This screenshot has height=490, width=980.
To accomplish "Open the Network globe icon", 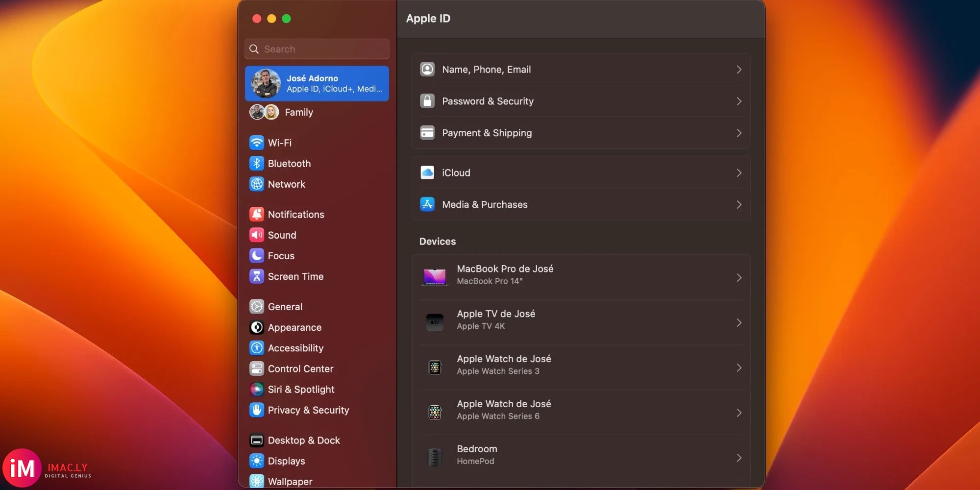I will click(x=257, y=184).
